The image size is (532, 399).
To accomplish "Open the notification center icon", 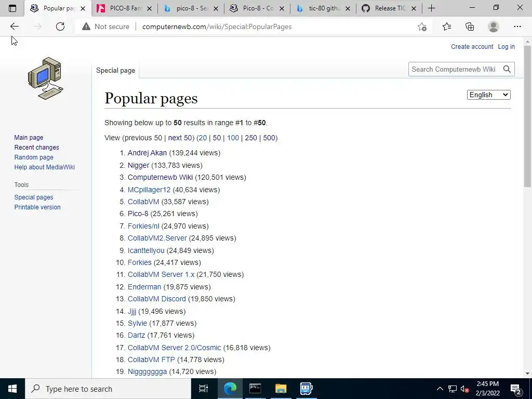I will 516,389.
